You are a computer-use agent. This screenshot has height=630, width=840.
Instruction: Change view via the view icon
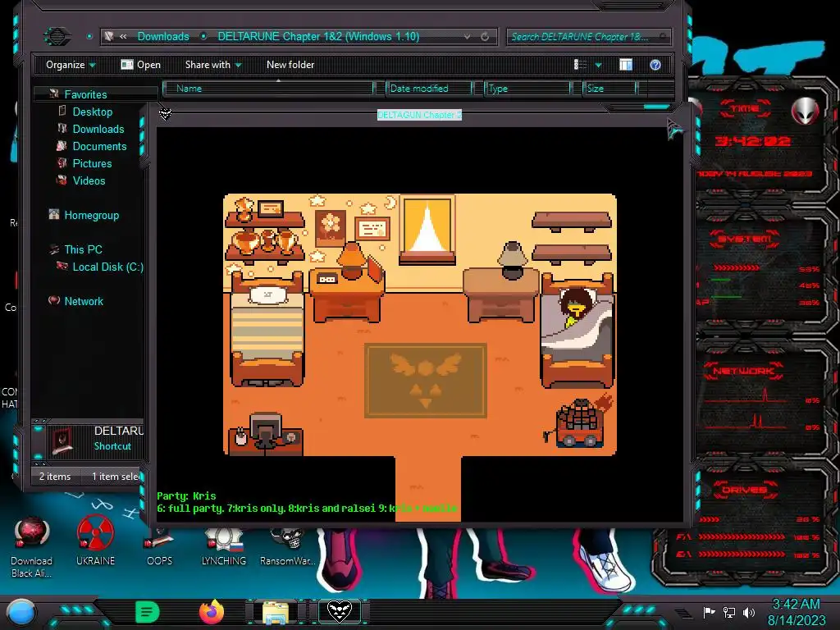click(580, 65)
